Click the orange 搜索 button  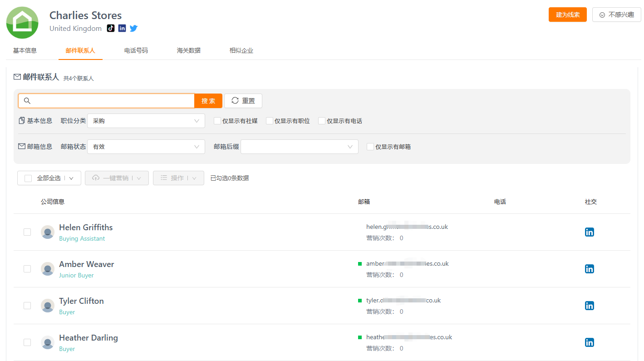pos(208,101)
